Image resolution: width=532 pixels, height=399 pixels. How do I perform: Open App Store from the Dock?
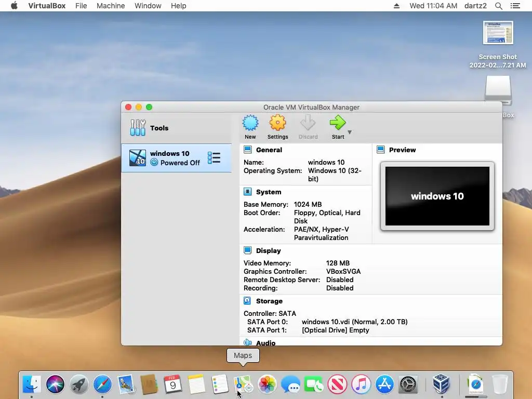tap(384, 384)
